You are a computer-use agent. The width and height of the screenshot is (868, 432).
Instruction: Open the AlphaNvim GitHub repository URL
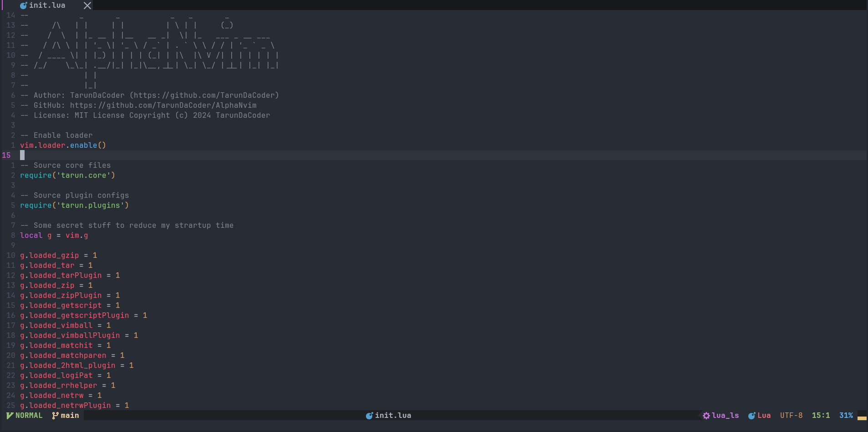(163, 105)
